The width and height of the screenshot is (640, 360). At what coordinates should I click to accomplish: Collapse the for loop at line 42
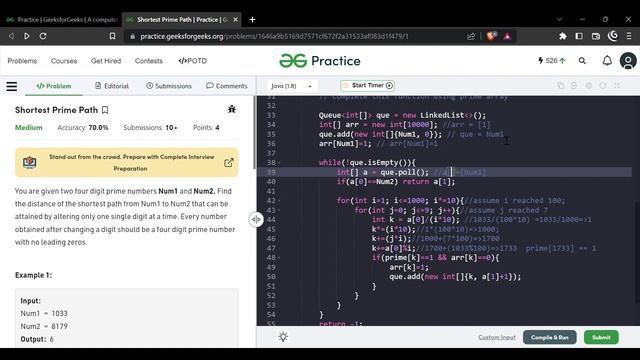279,201
